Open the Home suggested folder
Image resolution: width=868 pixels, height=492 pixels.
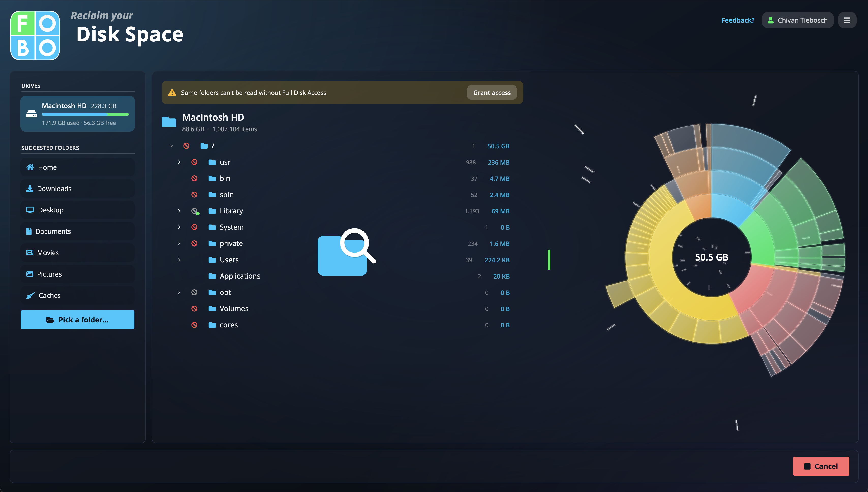(x=78, y=167)
